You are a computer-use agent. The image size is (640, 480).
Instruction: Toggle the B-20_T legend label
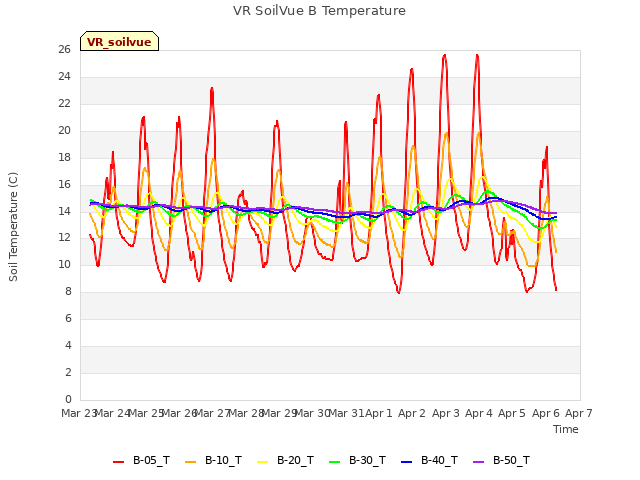(x=296, y=461)
